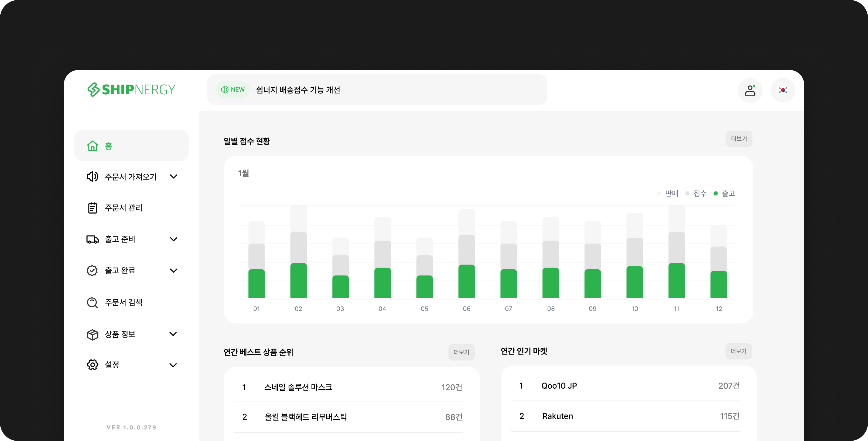Click the 115건 count value
868x441 pixels.
pyautogui.click(x=730, y=416)
